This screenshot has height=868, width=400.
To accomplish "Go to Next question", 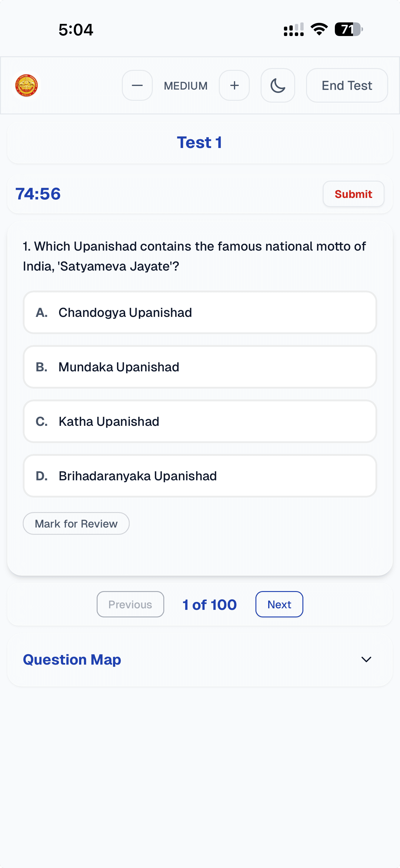I will coord(279,604).
